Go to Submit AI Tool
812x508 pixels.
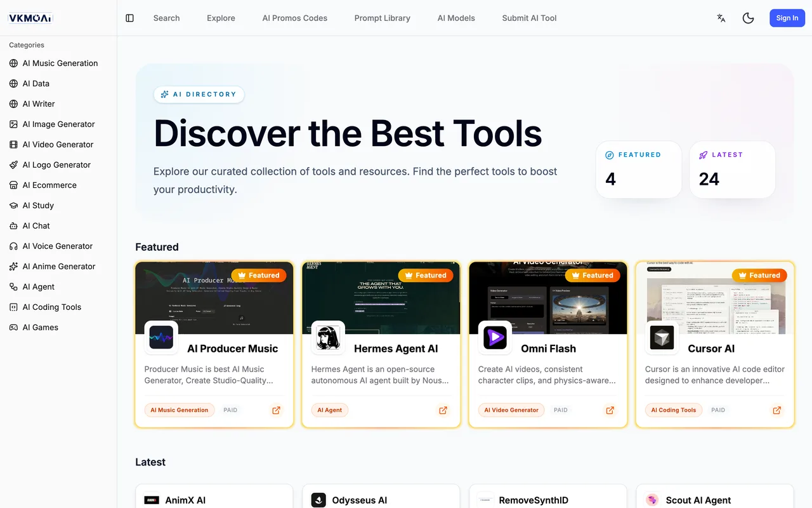tap(529, 18)
